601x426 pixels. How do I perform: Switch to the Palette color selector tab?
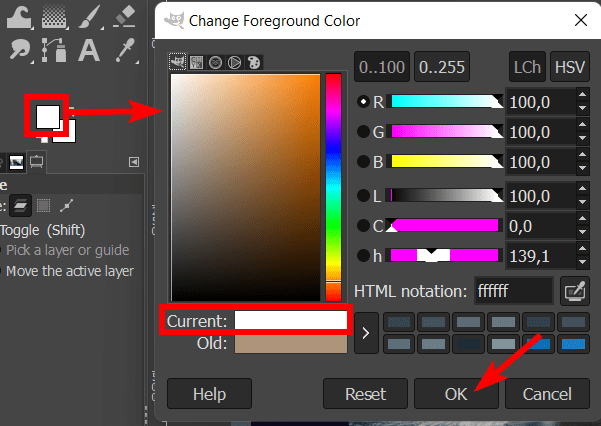coord(253,62)
